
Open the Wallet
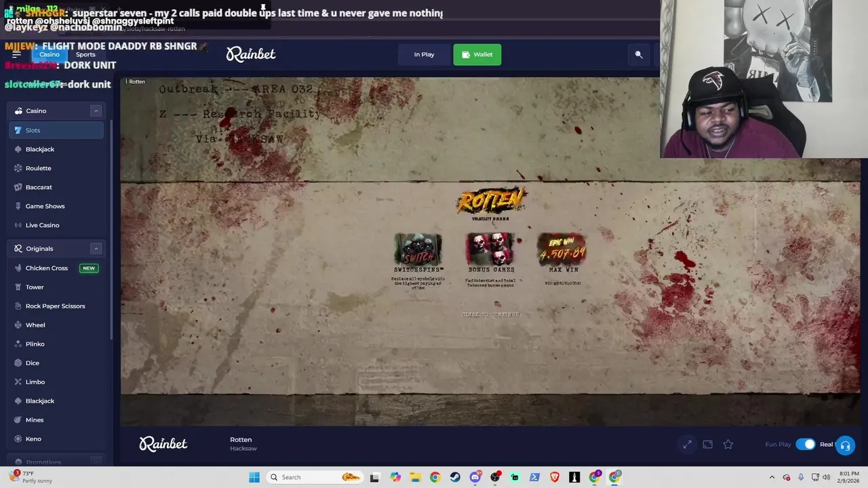[x=477, y=54]
